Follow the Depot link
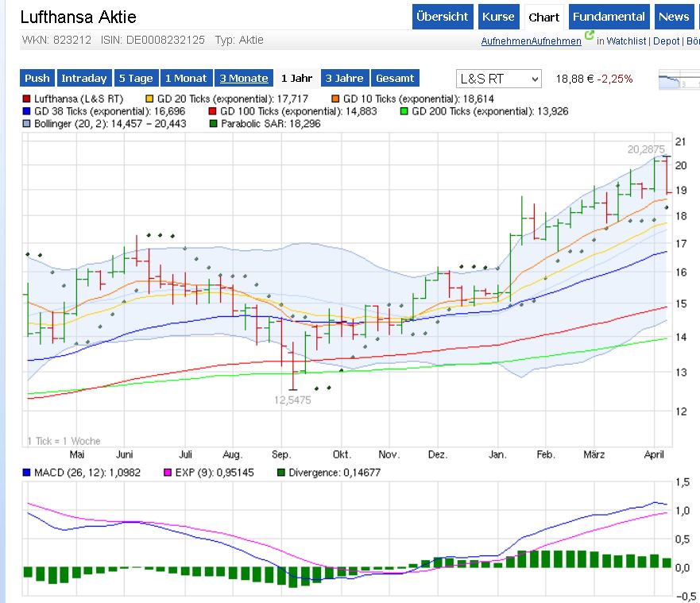Image resolution: width=700 pixels, height=603 pixels. point(666,41)
